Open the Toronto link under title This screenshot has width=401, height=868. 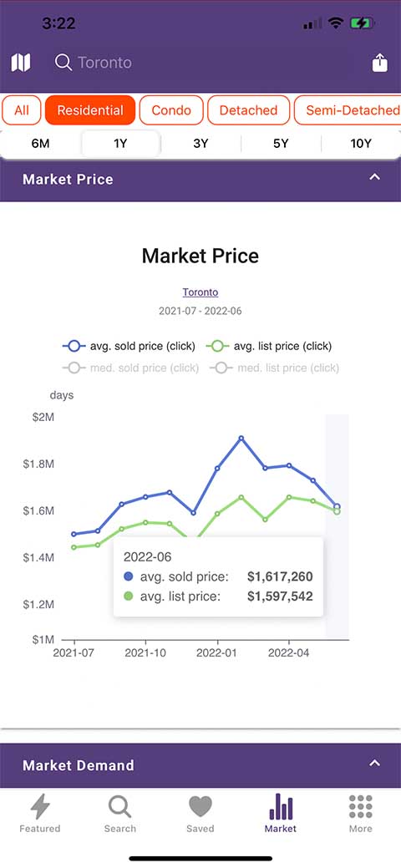200,292
